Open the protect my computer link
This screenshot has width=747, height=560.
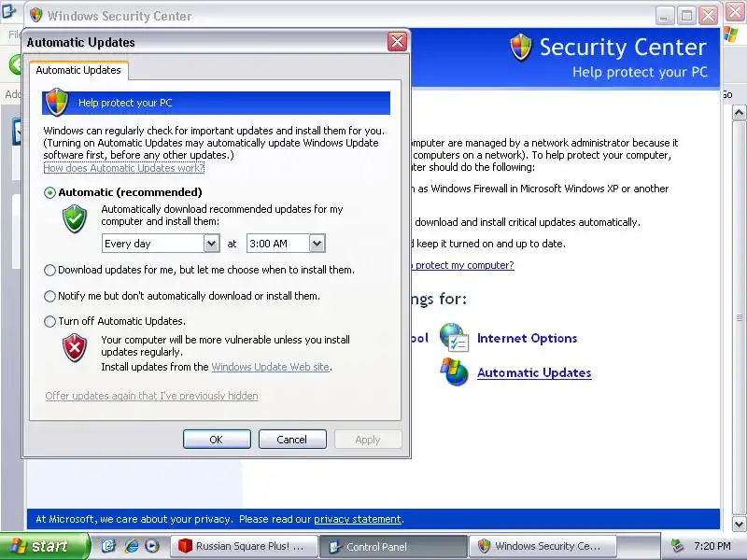click(462, 265)
